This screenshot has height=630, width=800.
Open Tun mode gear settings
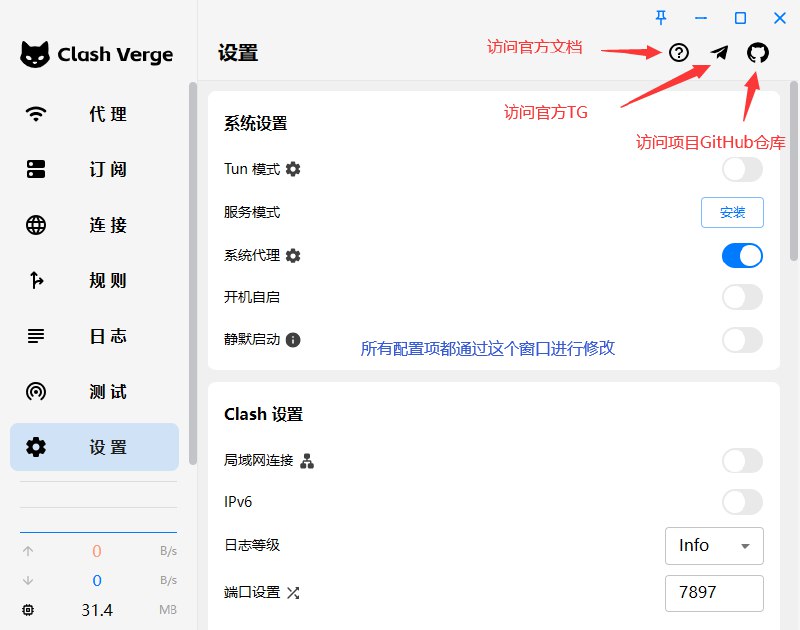293,169
